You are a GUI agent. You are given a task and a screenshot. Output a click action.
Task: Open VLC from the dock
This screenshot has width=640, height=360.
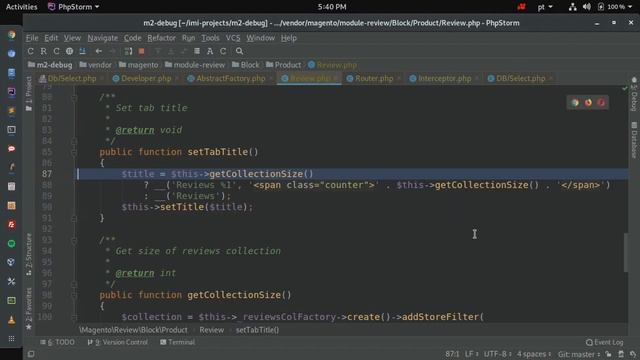click(x=11, y=320)
